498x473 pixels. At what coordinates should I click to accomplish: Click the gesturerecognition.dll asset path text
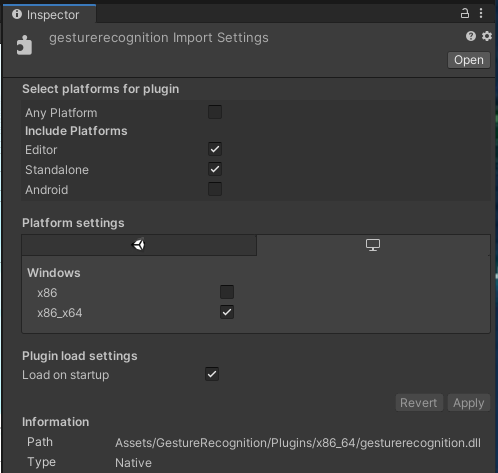298,443
